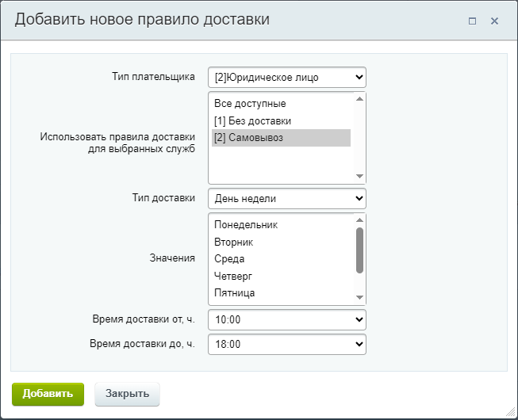The width and height of the screenshot is (518, 420).
Task: Click the dialog resize grip corner
Action: pos(511,412)
